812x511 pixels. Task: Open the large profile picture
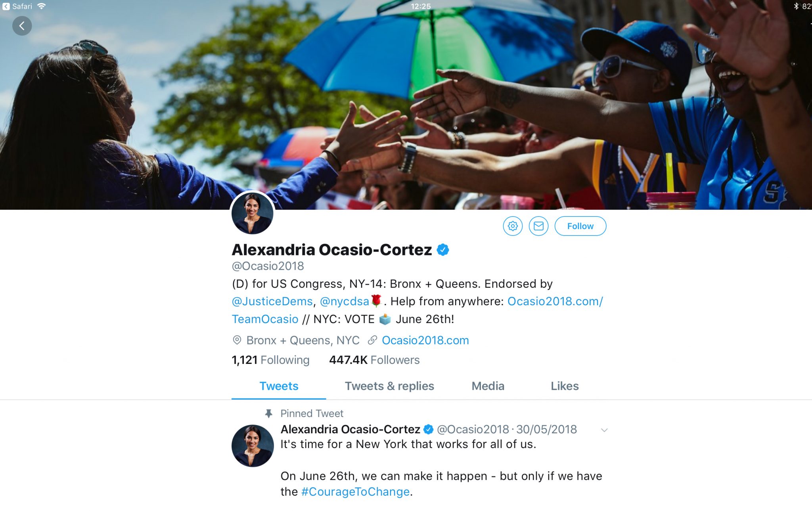[x=252, y=213]
